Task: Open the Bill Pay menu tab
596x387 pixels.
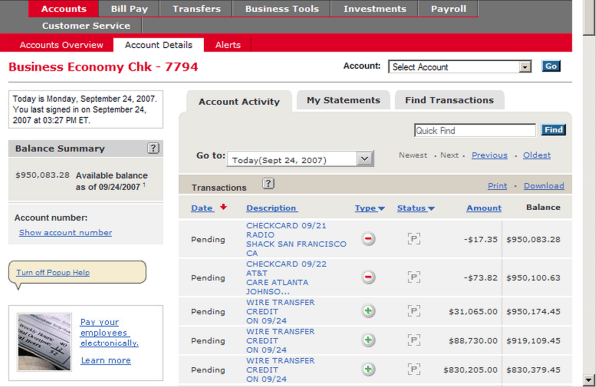Action: [x=129, y=9]
